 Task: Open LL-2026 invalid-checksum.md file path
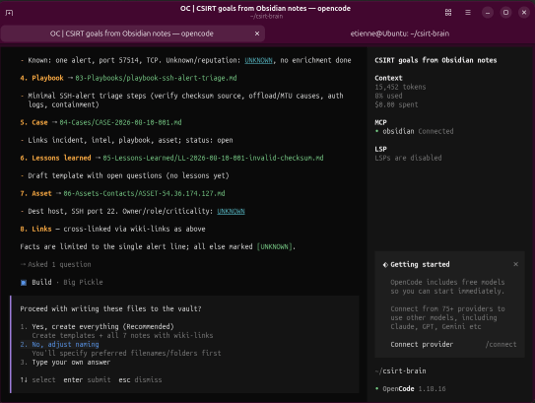coord(213,158)
